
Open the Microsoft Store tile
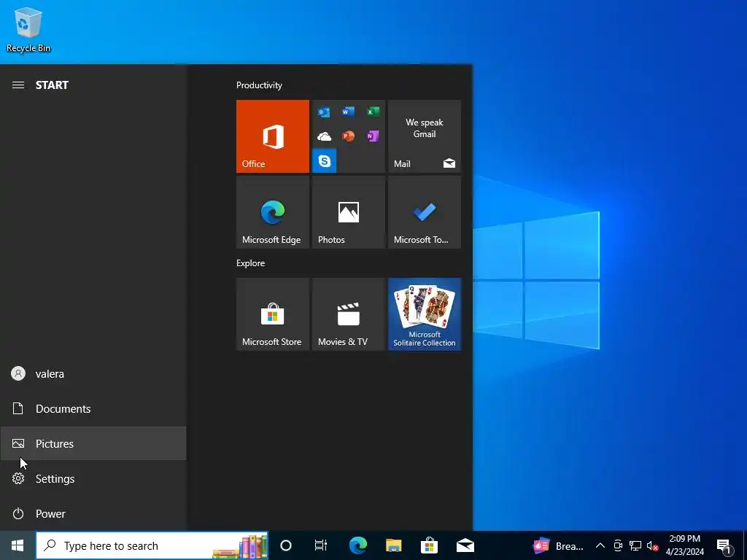click(273, 314)
